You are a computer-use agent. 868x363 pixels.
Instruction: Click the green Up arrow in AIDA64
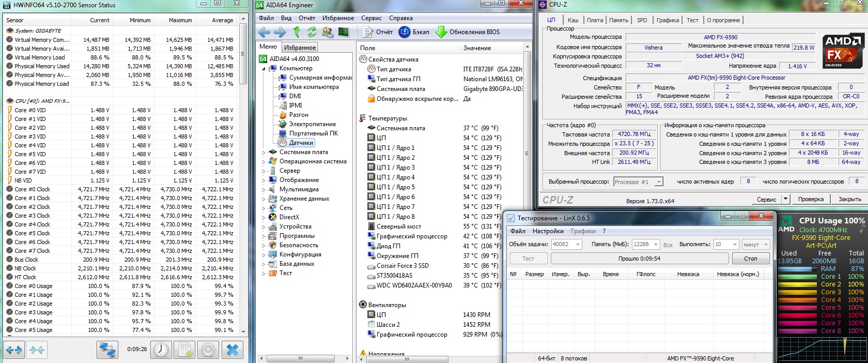pos(296,32)
